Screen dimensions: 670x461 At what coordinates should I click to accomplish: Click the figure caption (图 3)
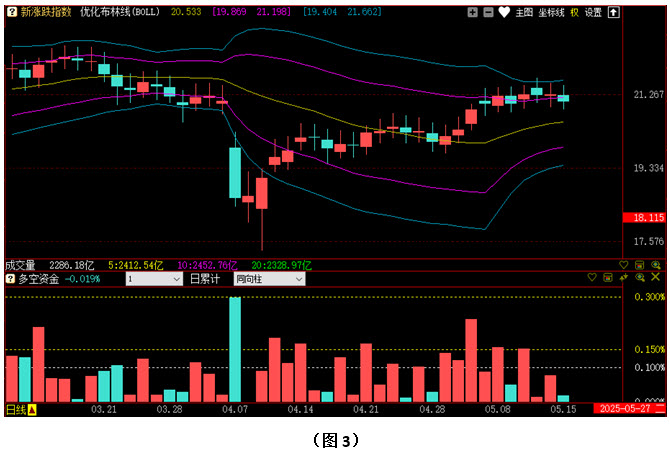[x=336, y=440]
